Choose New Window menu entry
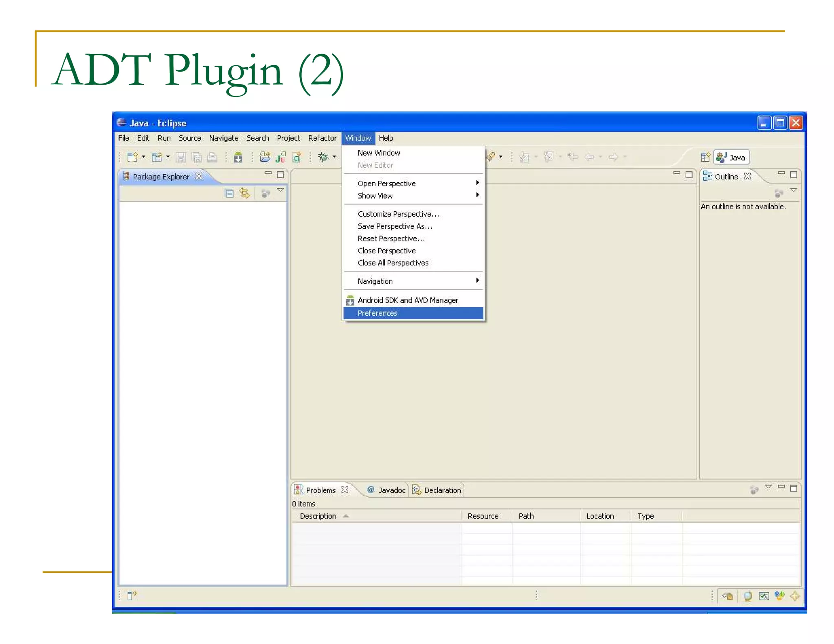Screen dimensions: 834x644 click(413, 153)
